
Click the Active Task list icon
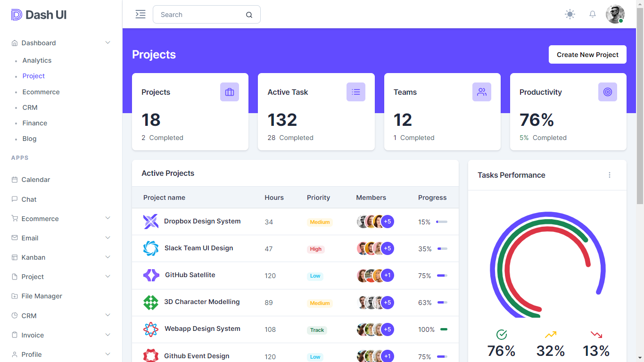point(356,92)
